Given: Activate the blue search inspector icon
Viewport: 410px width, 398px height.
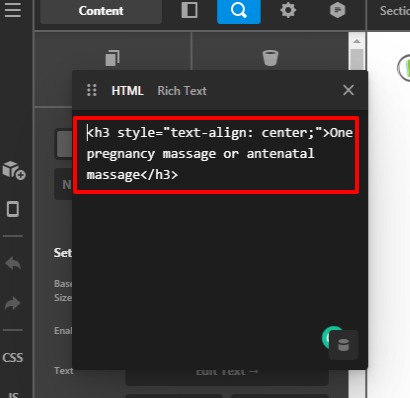Looking at the screenshot, I should (239, 11).
